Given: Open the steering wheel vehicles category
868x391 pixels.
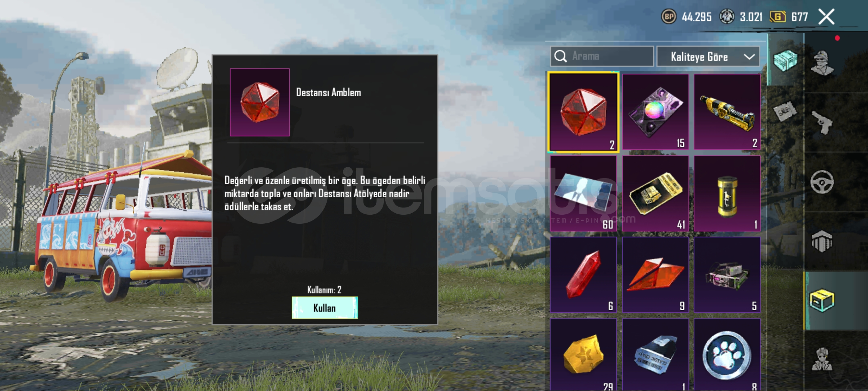Looking at the screenshot, I should [822, 182].
